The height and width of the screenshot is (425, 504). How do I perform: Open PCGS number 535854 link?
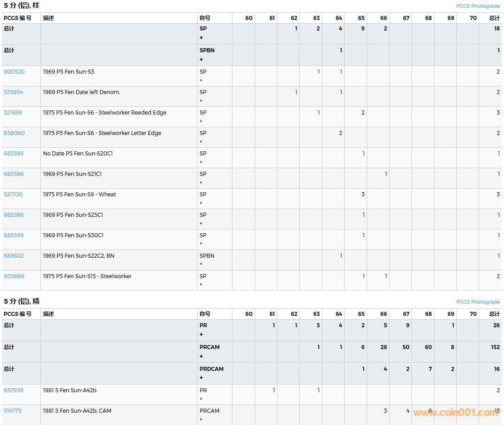click(14, 92)
